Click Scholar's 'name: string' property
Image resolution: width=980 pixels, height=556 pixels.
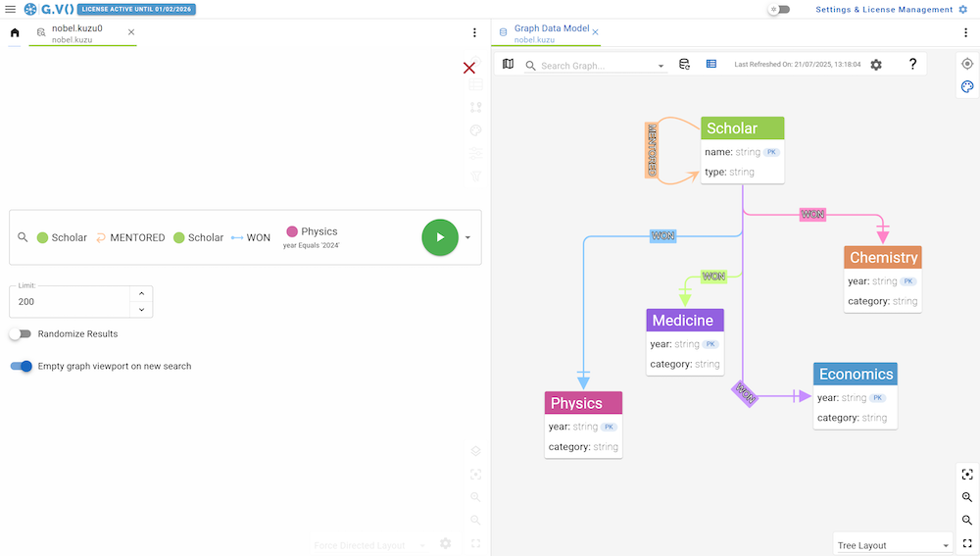[742, 152]
